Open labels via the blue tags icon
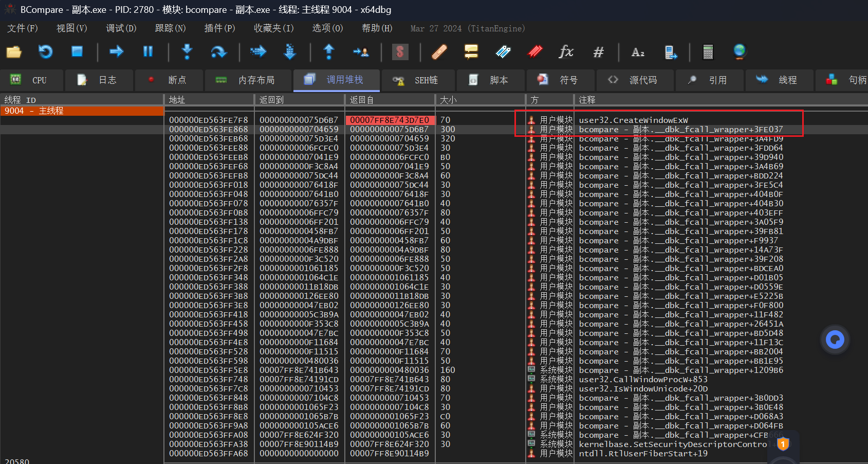This screenshot has width=868, height=464. point(503,52)
